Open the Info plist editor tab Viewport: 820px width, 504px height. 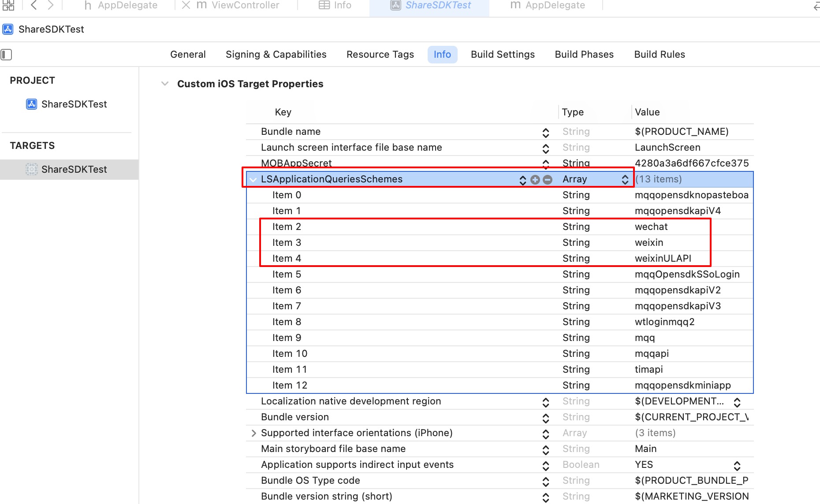pyautogui.click(x=335, y=5)
